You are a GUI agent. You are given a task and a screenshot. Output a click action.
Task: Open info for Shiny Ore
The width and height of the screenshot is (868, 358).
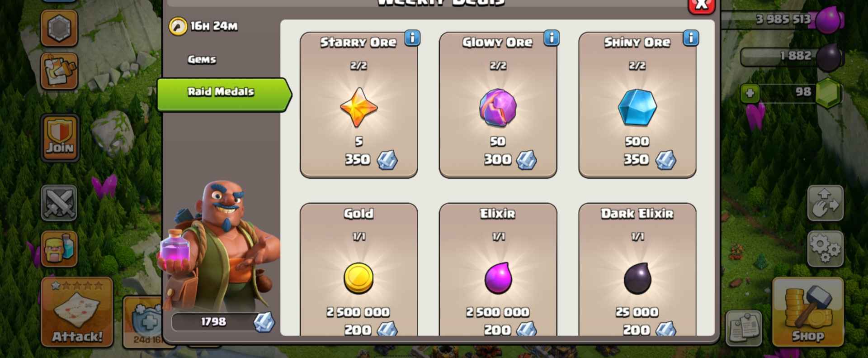tap(690, 38)
